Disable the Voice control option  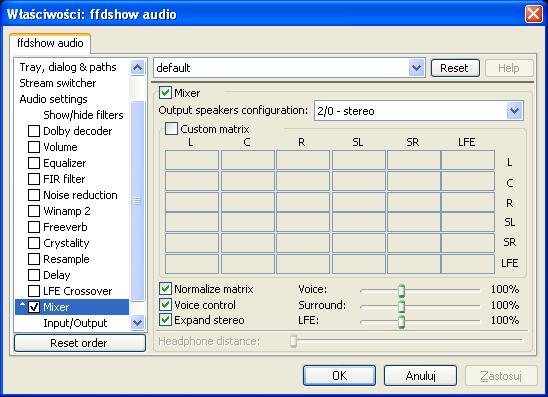click(165, 305)
